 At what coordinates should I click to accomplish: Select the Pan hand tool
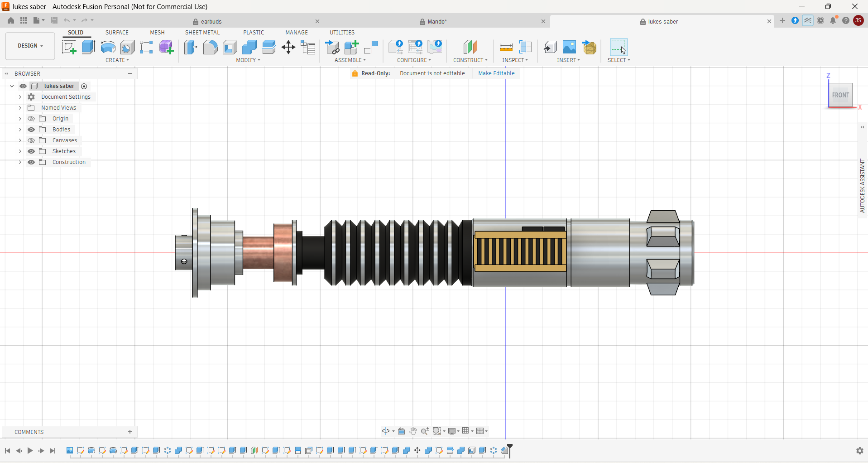tap(413, 431)
